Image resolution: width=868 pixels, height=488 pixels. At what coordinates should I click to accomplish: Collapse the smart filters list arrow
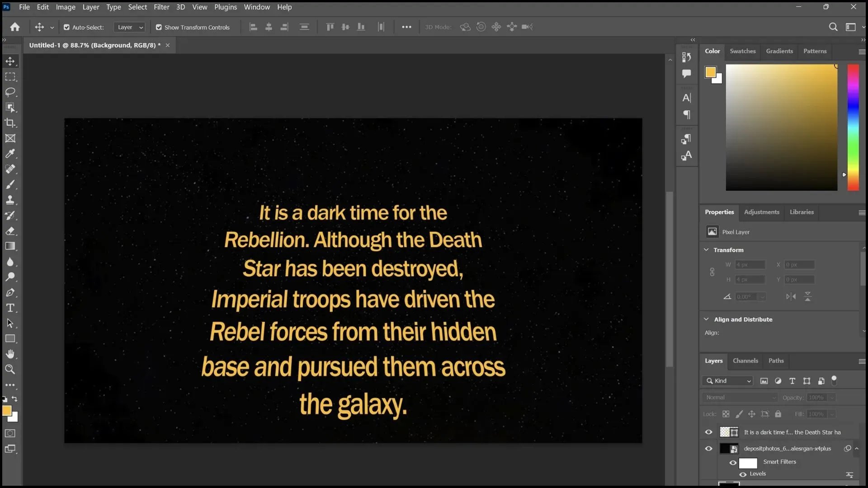[857, 449]
